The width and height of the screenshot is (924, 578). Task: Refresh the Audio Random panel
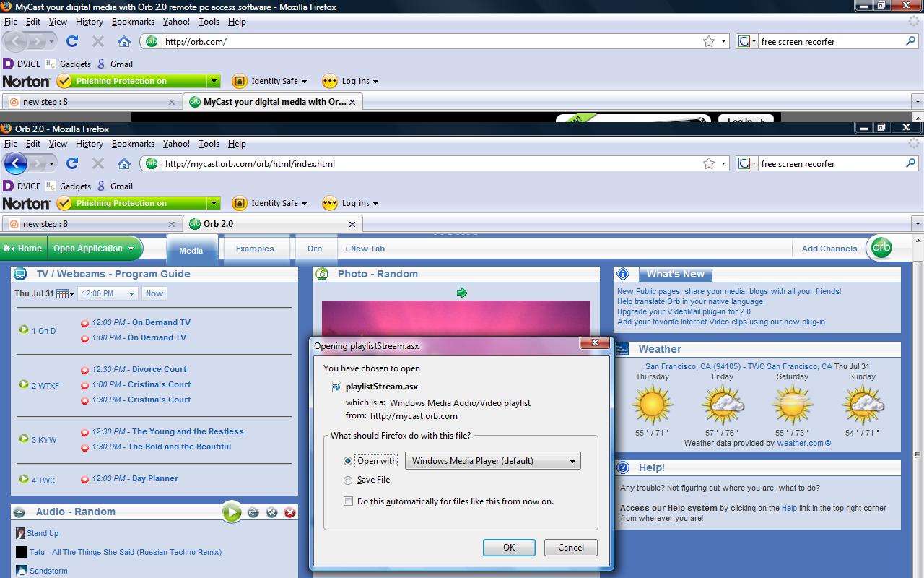point(253,512)
